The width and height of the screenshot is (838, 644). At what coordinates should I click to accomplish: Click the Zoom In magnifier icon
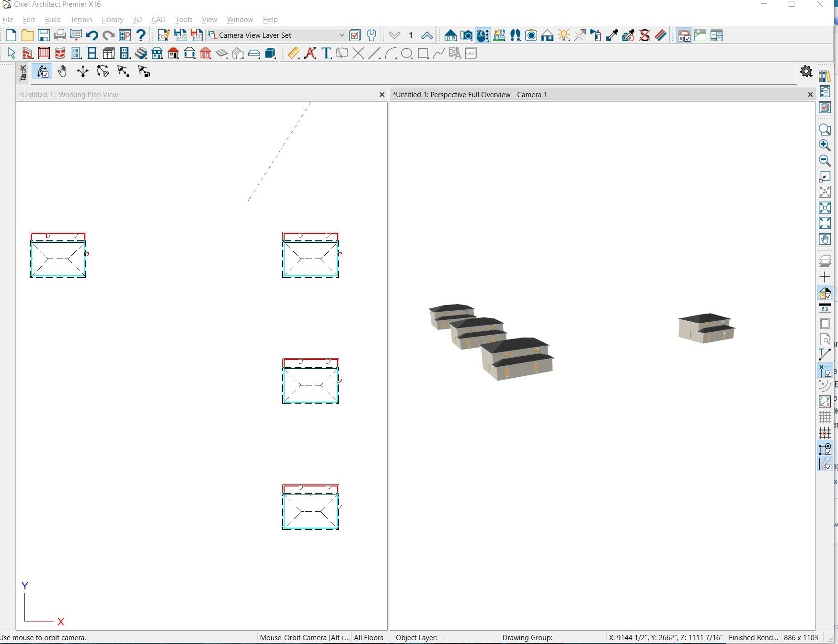(x=825, y=145)
